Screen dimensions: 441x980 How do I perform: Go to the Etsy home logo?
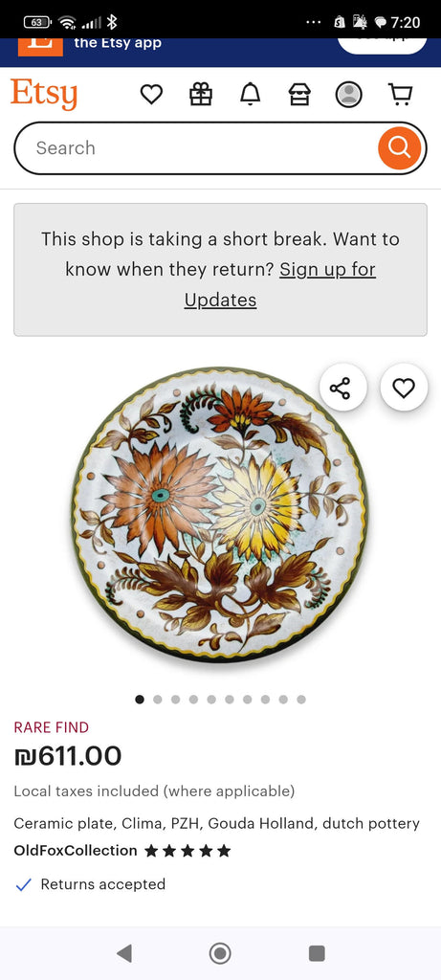[x=44, y=94]
